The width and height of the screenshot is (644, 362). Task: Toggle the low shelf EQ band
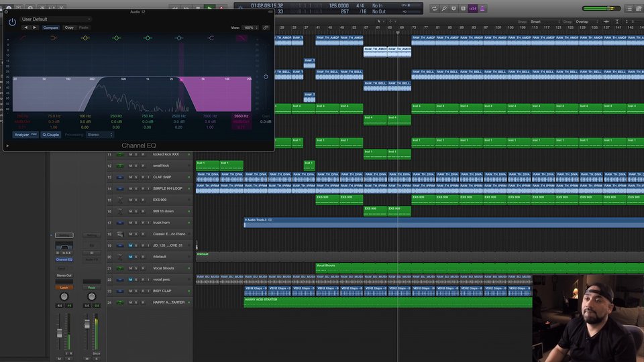pyautogui.click(x=54, y=38)
